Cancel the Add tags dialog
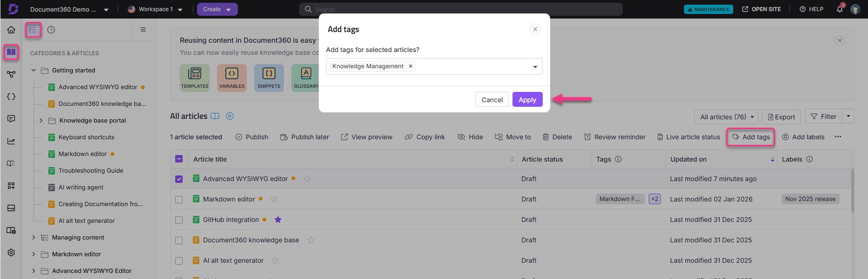Screen dimensions: 868x279 pos(492,99)
